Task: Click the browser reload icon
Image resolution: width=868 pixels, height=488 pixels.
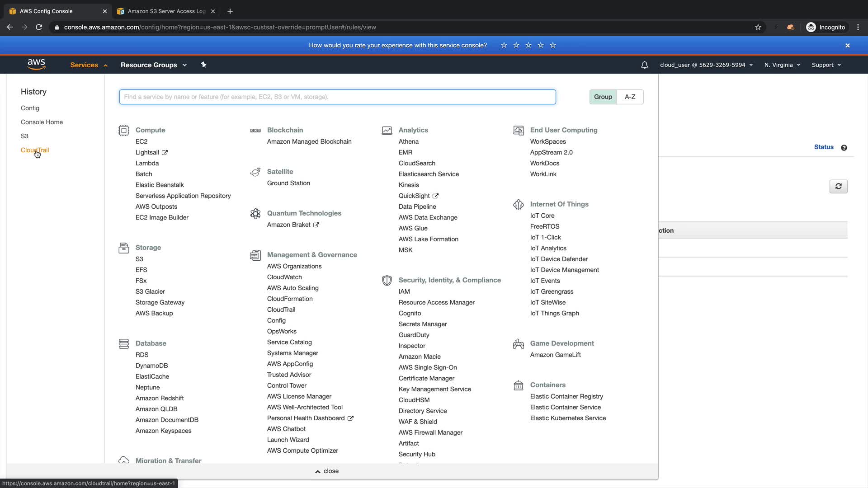Action: [39, 27]
